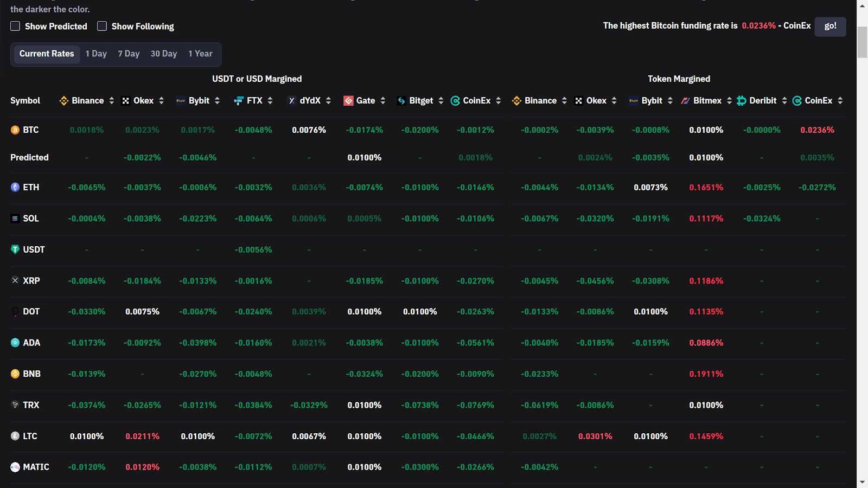Click the Bitmex logo icon
The width and height of the screenshot is (868, 488).
tap(686, 101)
